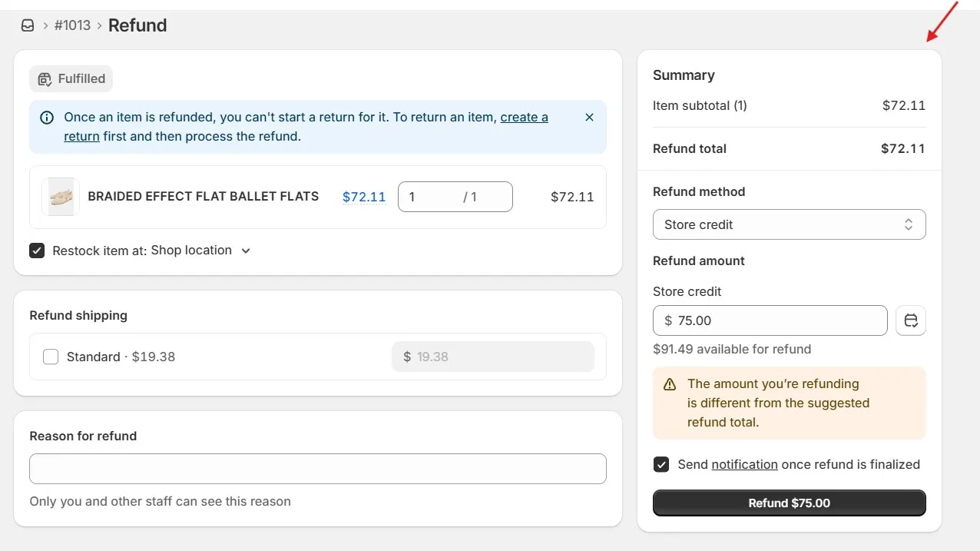Click the Reason for refund input
The image size is (980, 551).
click(318, 469)
